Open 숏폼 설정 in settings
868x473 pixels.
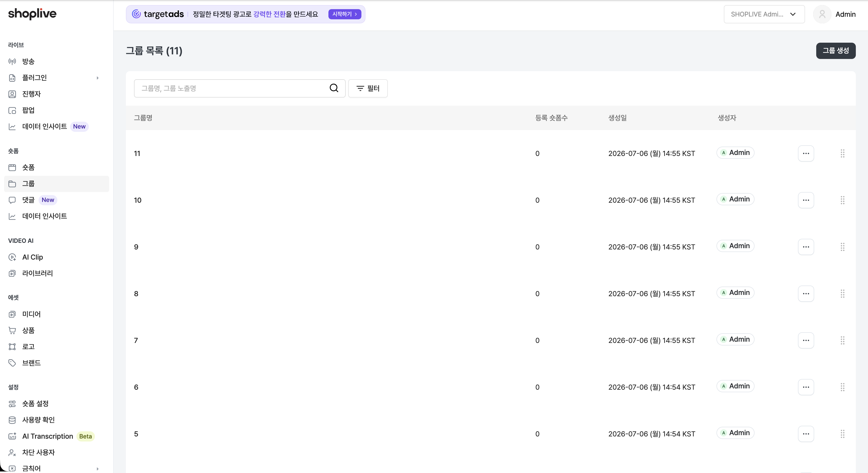click(x=57, y=403)
